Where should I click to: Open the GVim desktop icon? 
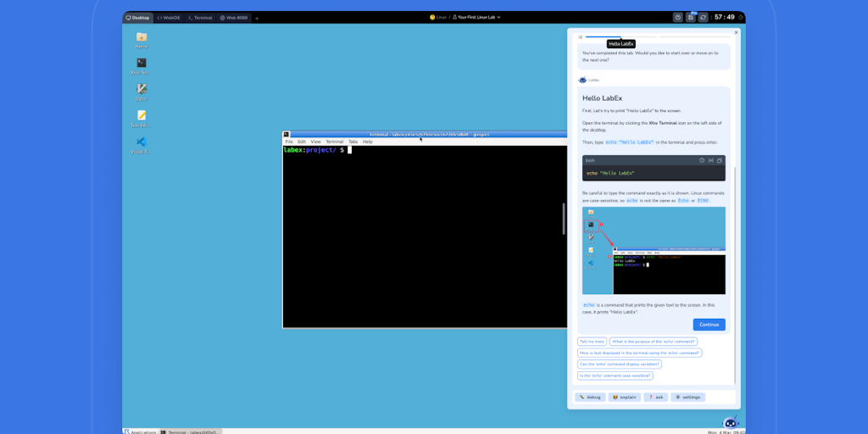142,89
